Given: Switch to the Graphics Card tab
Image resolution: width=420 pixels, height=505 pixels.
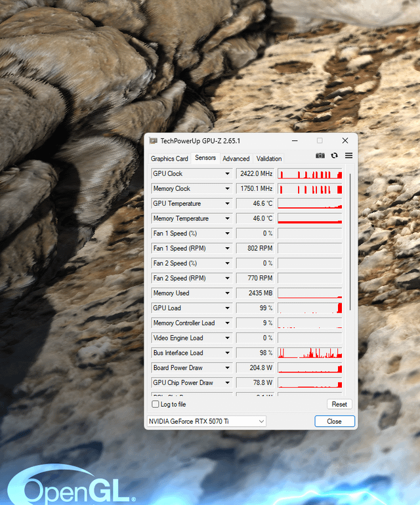Looking at the screenshot, I should pyautogui.click(x=169, y=159).
